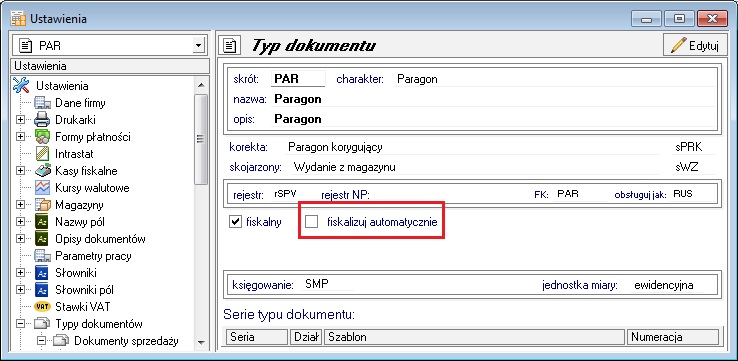Expand the Formy płatności node

click(20, 137)
